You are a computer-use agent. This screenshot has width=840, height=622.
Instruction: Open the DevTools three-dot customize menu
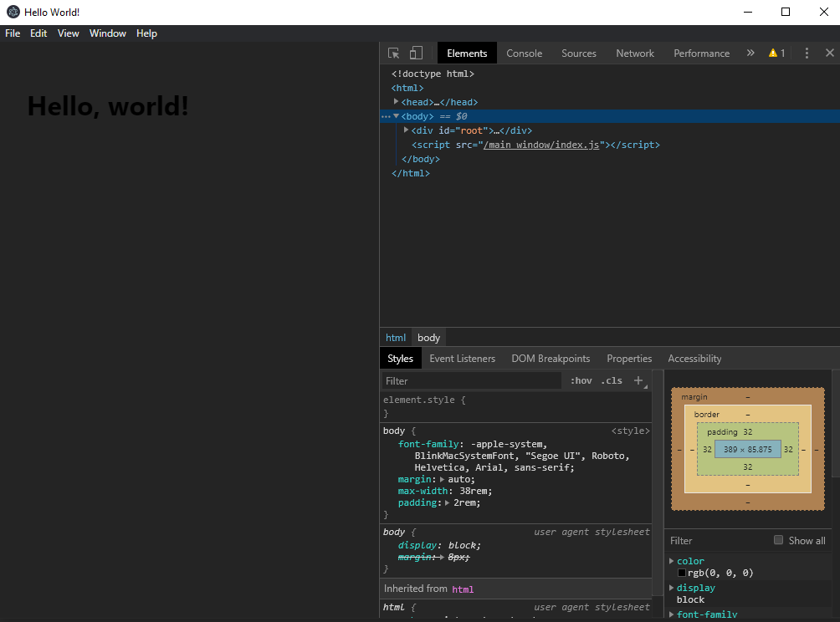pos(807,54)
